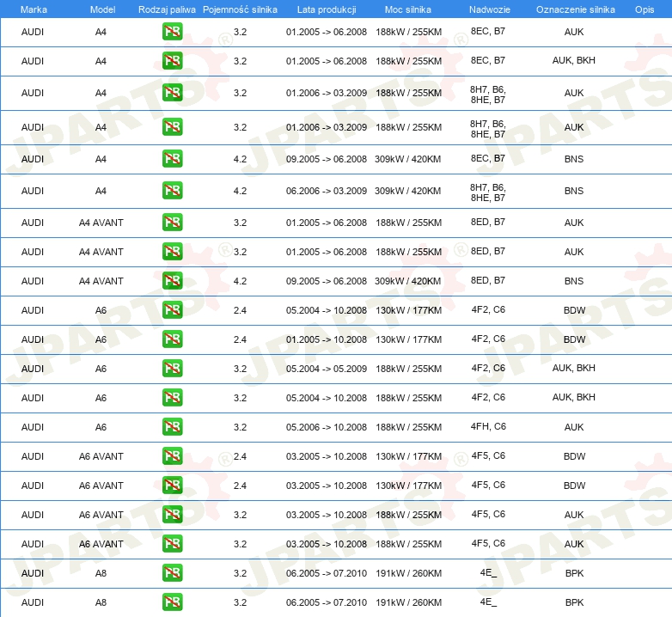Viewport: 672px width, 617px height.
Task: Click the fuel icon for A6 2.4 from 01.2005
Action: click(172, 339)
